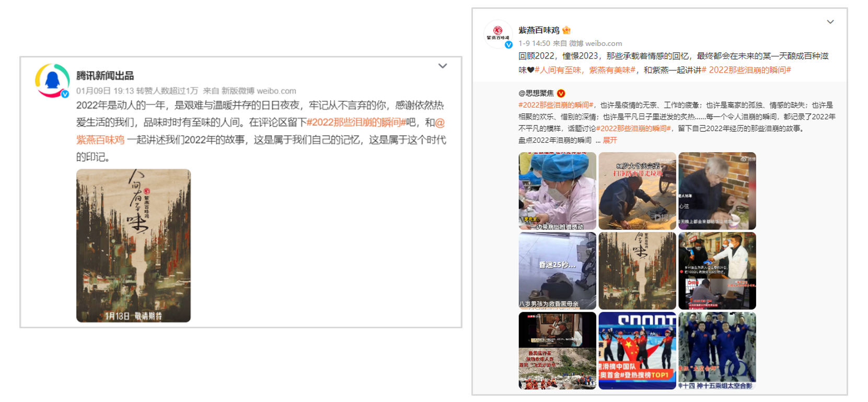
Task: Open the Tencent News penguin avatar
Action: tap(52, 81)
